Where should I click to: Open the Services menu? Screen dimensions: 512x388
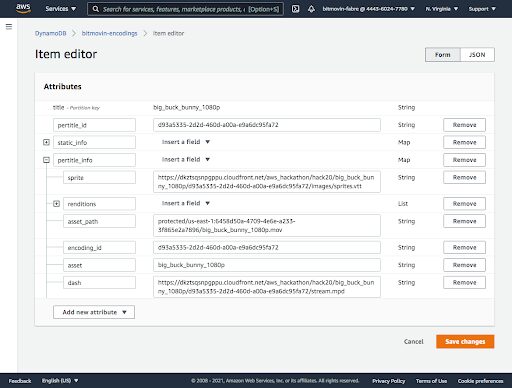(x=61, y=9)
